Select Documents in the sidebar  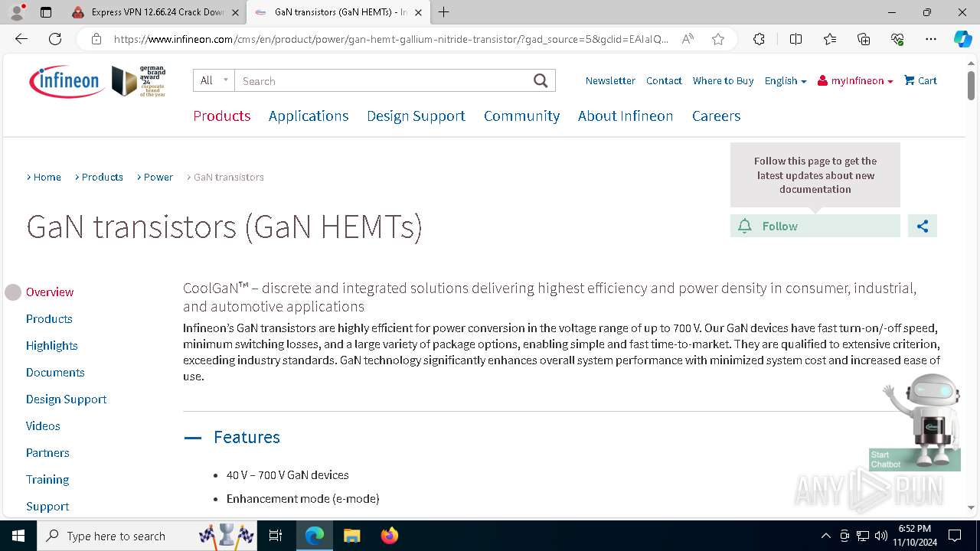tap(55, 372)
